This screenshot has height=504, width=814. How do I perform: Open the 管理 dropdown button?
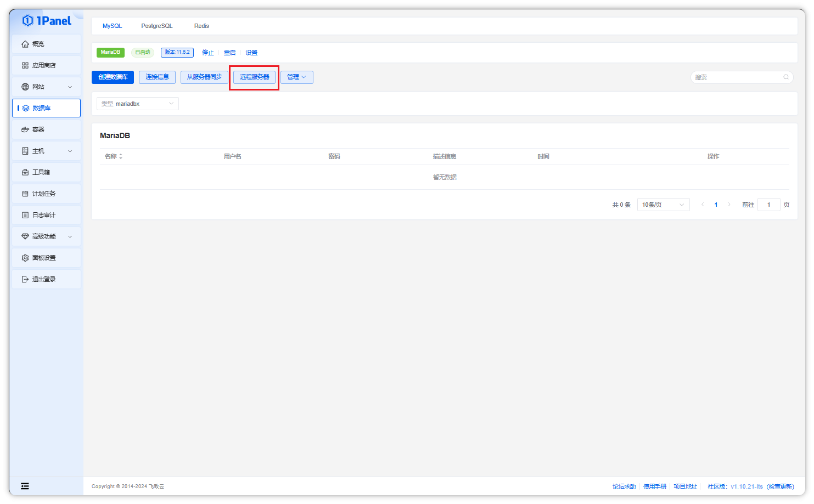pos(297,77)
